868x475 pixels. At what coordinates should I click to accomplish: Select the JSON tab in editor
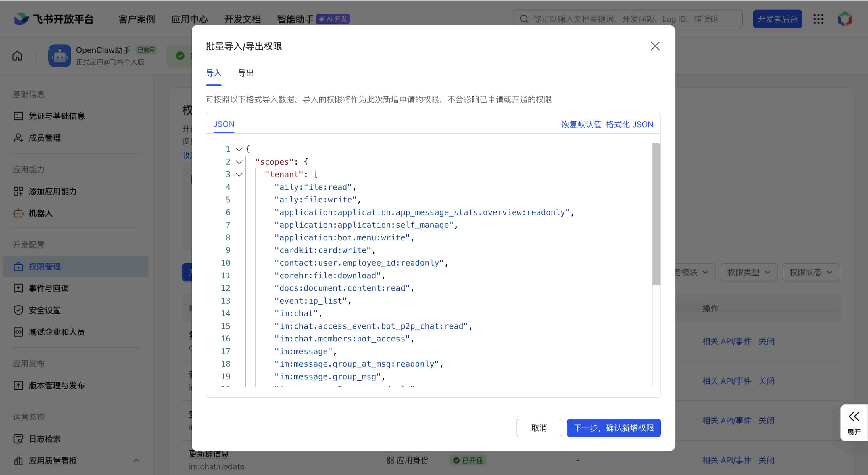tap(224, 124)
